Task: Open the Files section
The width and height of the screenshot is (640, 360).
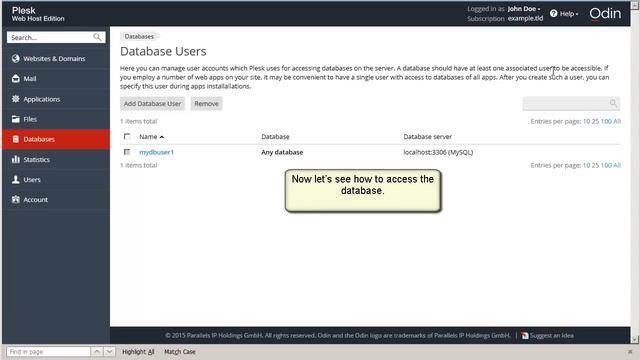Action: point(56,119)
